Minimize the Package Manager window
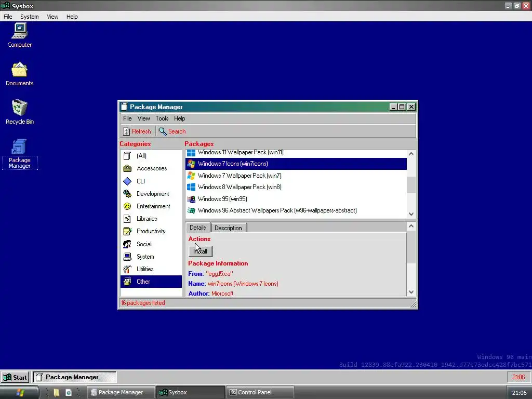532x399 pixels. (x=393, y=107)
